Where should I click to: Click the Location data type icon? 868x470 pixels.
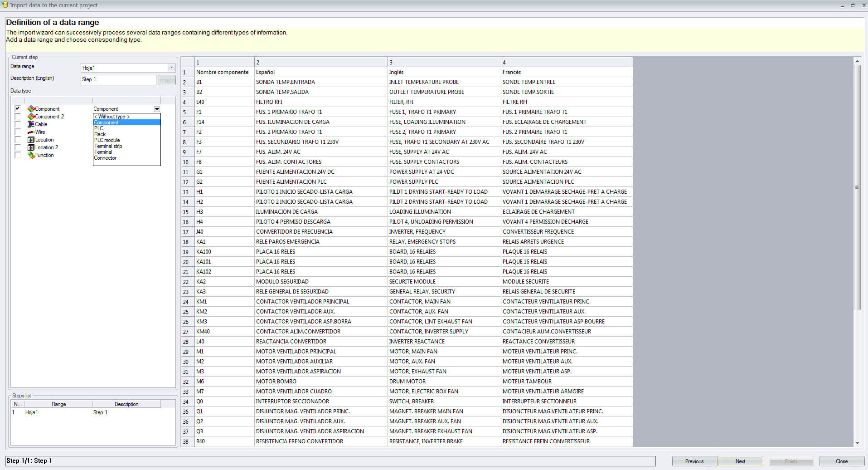(x=31, y=140)
